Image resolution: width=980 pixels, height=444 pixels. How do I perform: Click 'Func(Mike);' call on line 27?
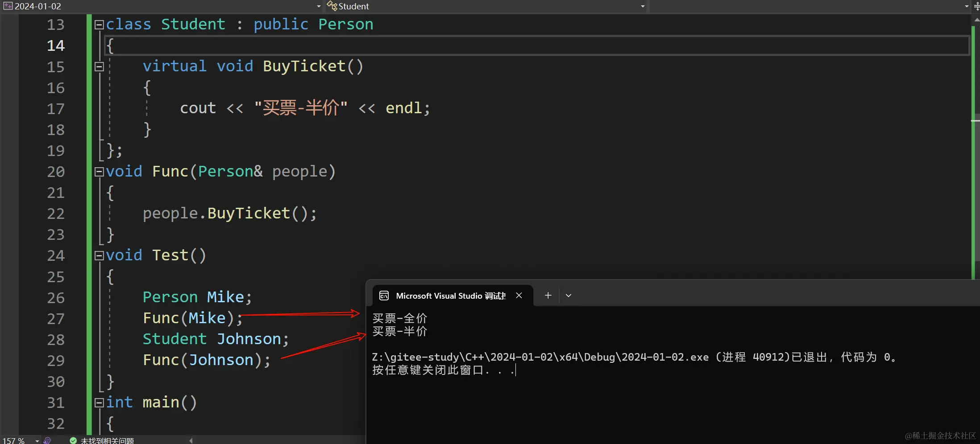[x=193, y=318]
